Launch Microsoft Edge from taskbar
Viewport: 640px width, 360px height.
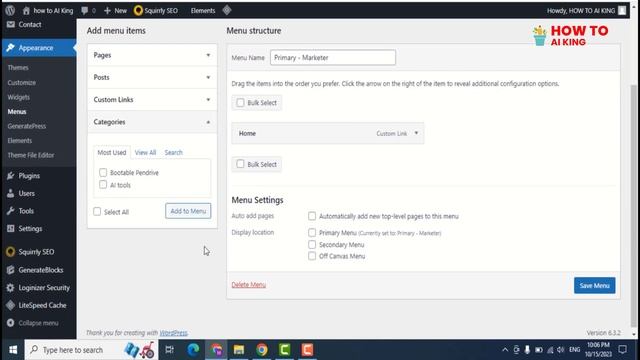click(x=193, y=350)
